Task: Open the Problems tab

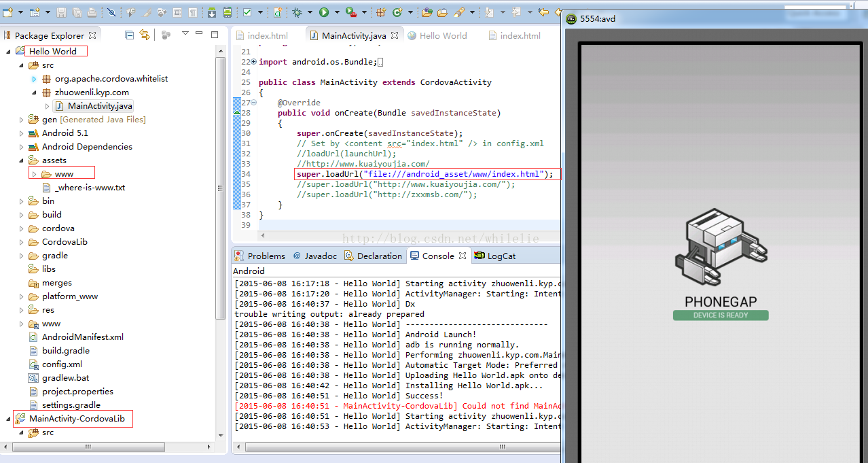Action: (x=259, y=256)
